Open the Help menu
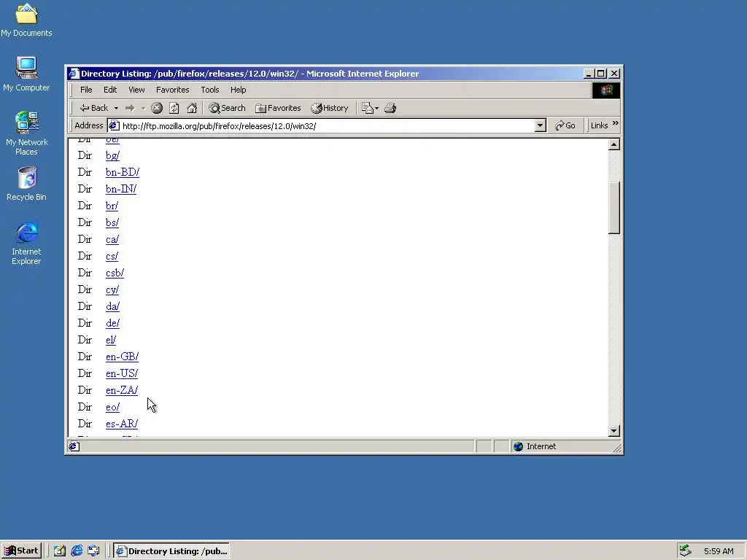This screenshot has width=747, height=560. [239, 90]
